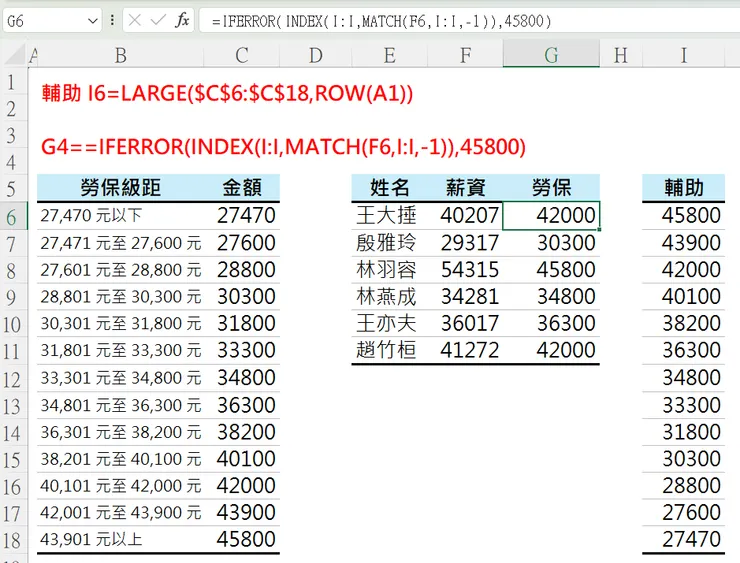This screenshot has width=740, height=563.
Task: Click 輔助 column value 38200
Action: [x=683, y=324]
